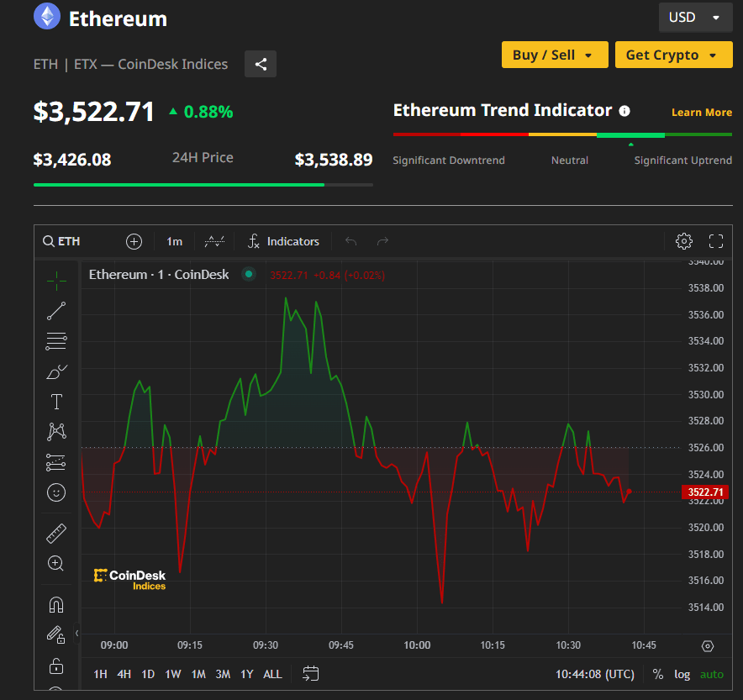Open the price axis settings icon
Image resolution: width=743 pixels, height=700 pixels.
(708, 646)
